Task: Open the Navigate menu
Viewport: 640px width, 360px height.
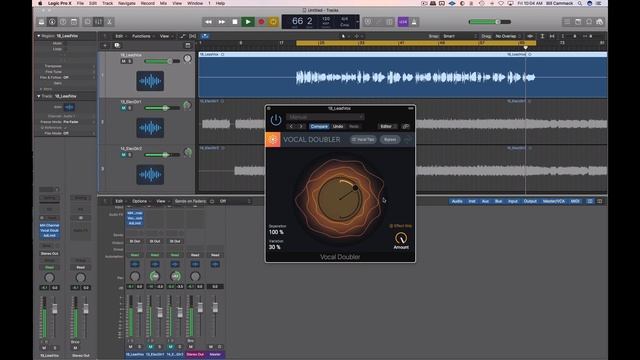Action: [x=127, y=3]
